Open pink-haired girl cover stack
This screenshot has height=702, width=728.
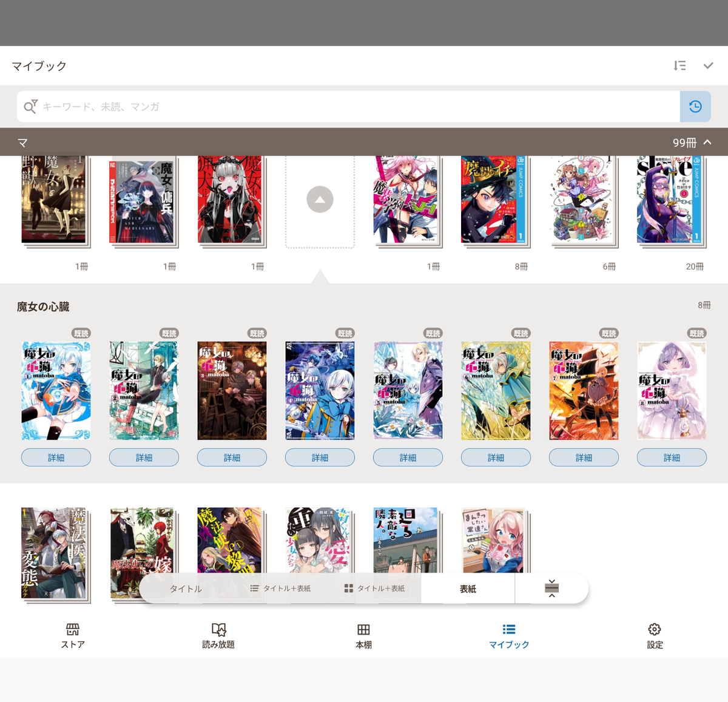[x=408, y=201]
